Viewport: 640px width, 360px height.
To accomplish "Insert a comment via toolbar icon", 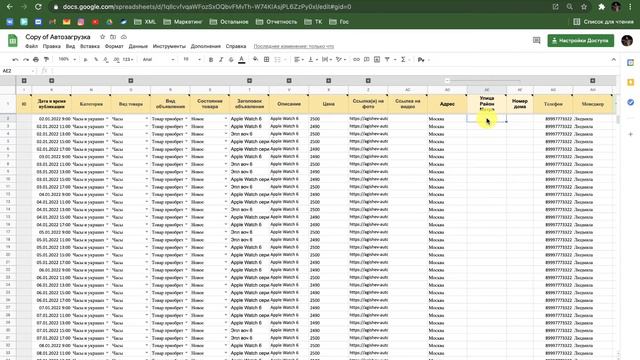I will pyautogui.click(x=367, y=60).
